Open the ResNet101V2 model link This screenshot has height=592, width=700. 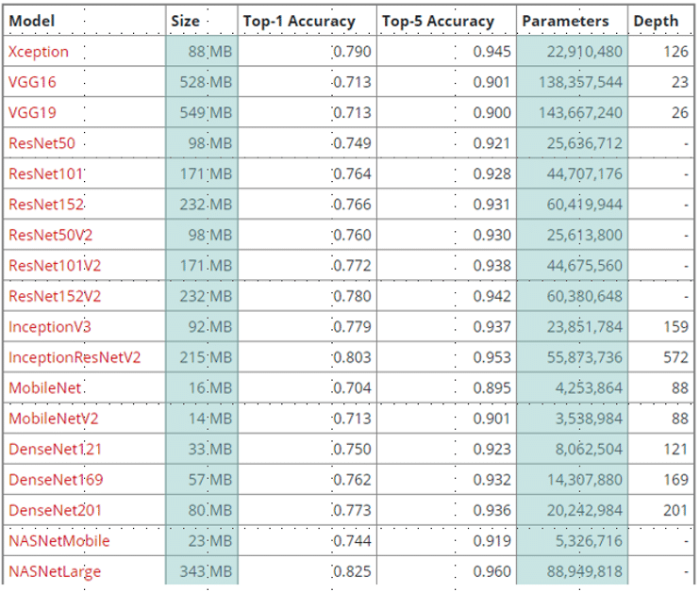tap(55, 266)
